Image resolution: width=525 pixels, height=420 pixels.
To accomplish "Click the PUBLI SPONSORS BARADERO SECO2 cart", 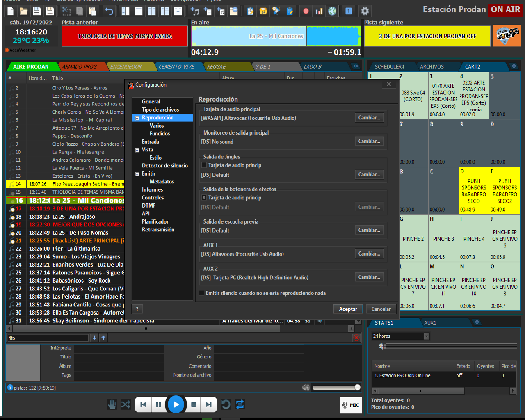I will [x=505, y=191].
